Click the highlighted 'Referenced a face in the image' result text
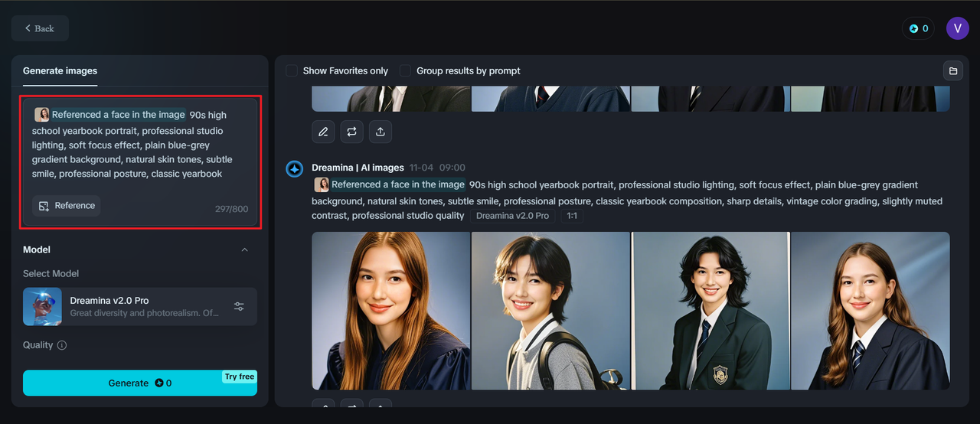The image size is (980, 424). [398, 184]
